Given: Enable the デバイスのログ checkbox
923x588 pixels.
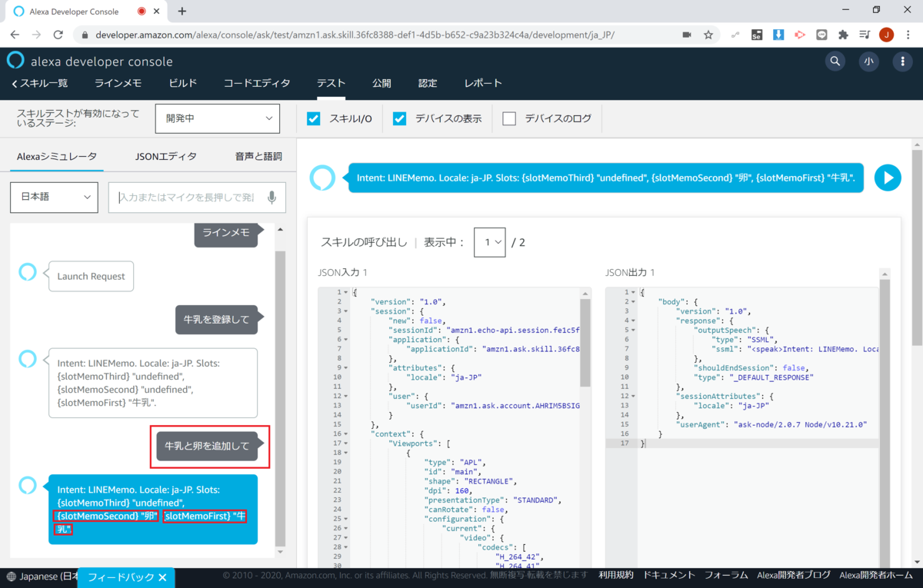Looking at the screenshot, I should point(509,118).
